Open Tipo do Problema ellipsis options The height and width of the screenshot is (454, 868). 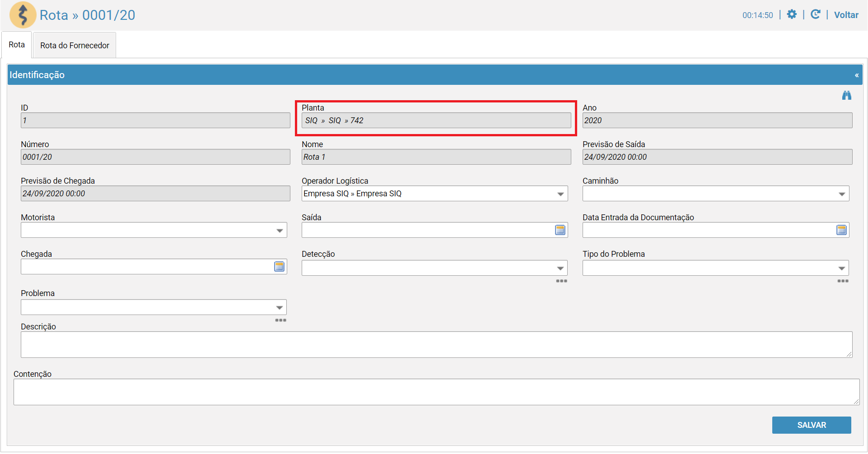[843, 281]
